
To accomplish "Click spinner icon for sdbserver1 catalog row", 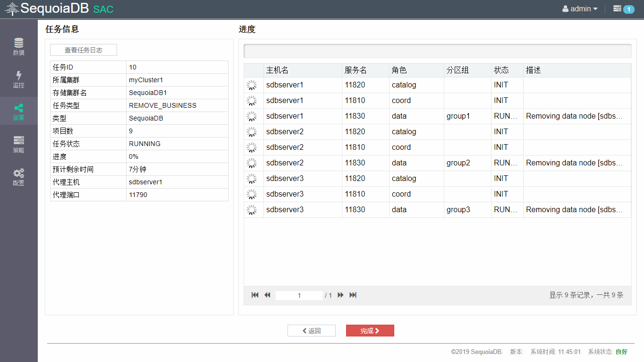I will pyautogui.click(x=252, y=85).
